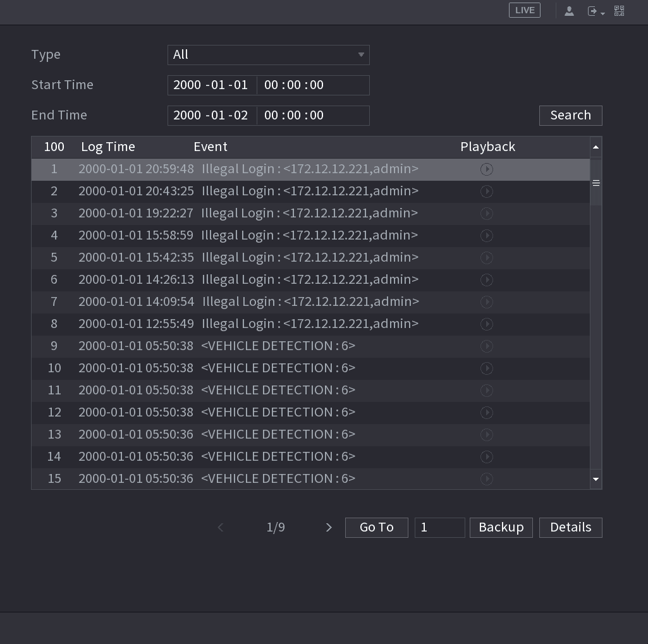Select the Vehicle Detection event in row 13
This screenshot has width=648, height=644.
pyautogui.click(x=278, y=435)
